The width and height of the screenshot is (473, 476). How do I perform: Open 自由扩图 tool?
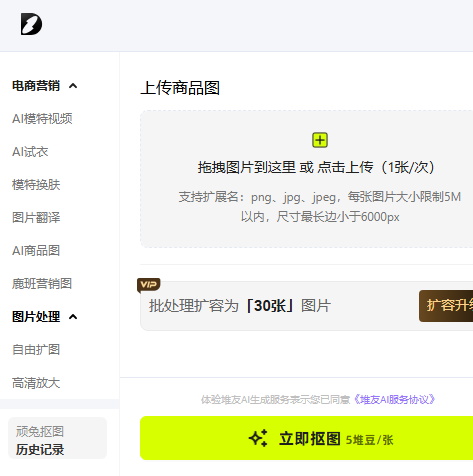tap(36, 350)
